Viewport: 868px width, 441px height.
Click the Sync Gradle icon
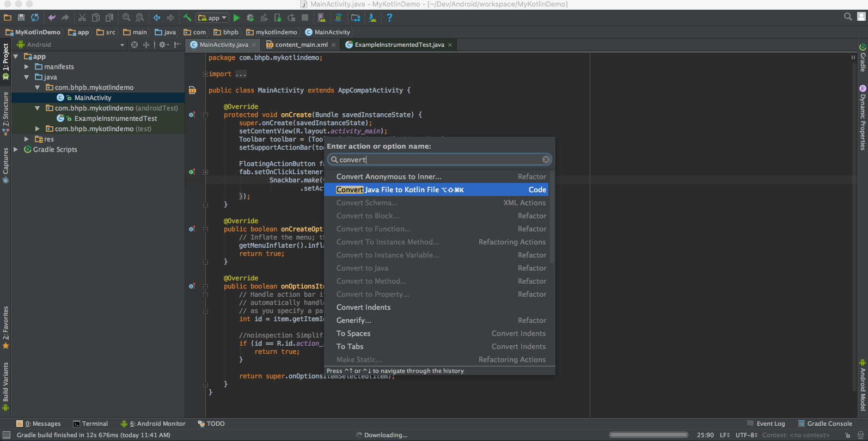pyautogui.click(x=338, y=17)
